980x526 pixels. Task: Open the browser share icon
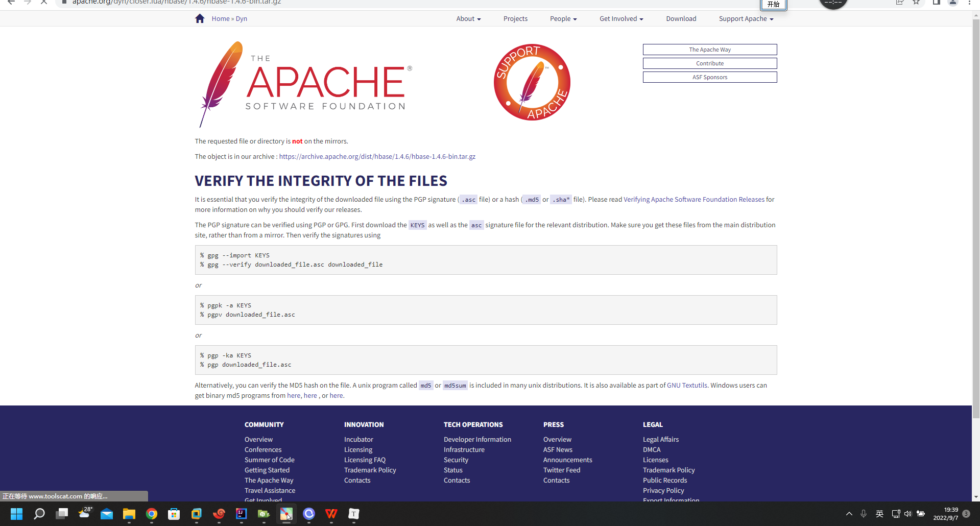tap(900, 2)
